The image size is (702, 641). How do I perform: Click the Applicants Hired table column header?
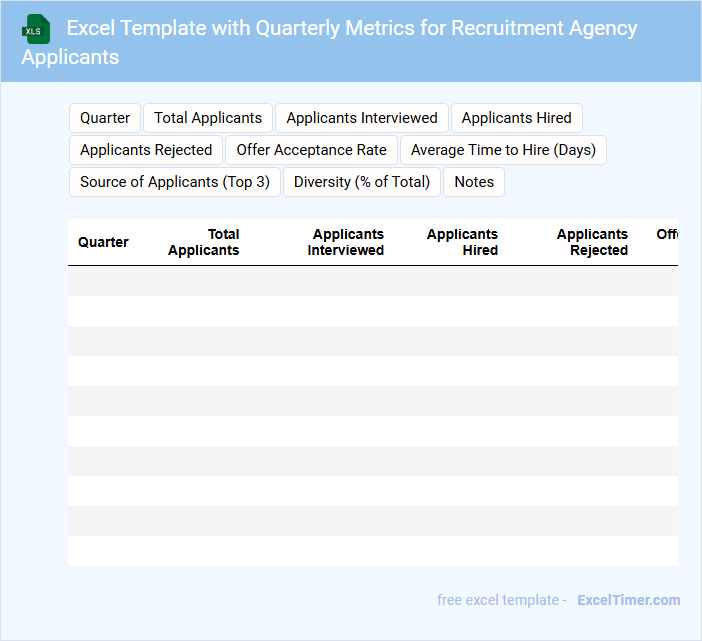coord(462,242)
